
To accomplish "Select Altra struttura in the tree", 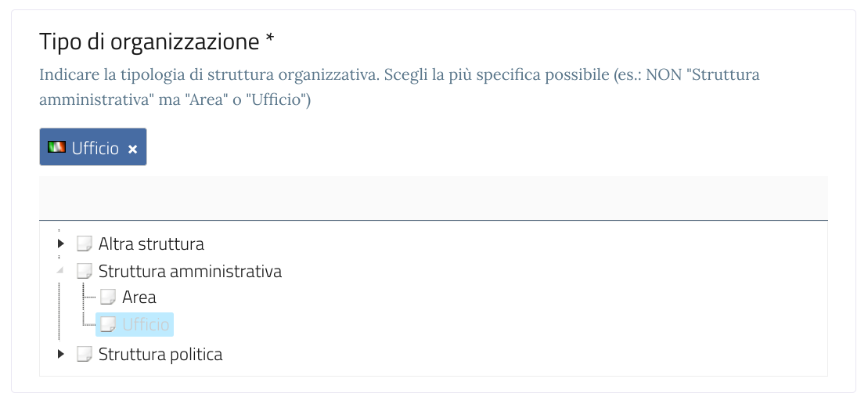I will (x=151, y=244).
